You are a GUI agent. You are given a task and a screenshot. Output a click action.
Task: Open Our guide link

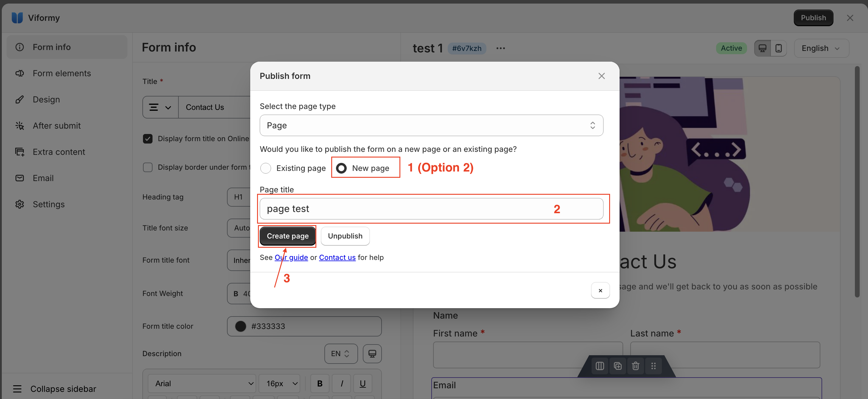click(x=291, y=258)
